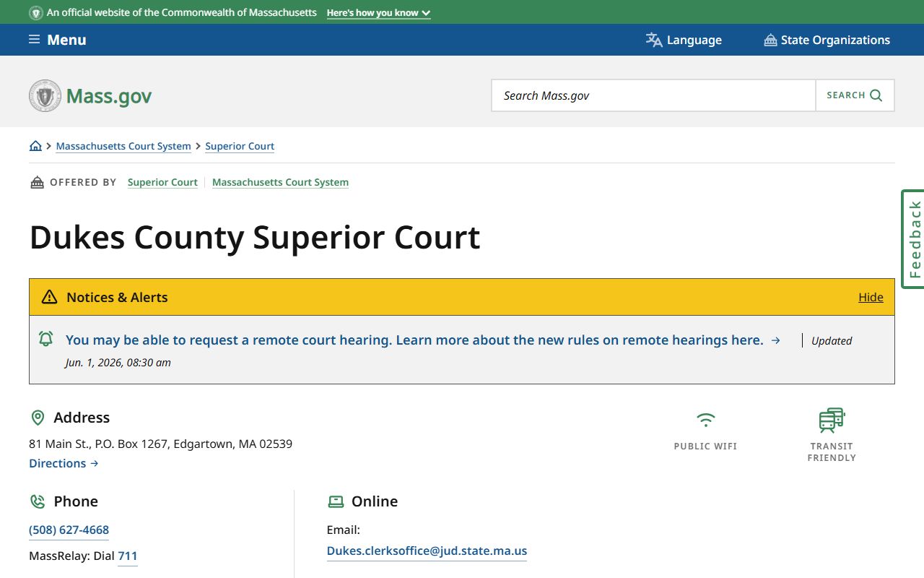
Task: Click address text "81 Main St., P.O. Box 1267"
Action: pos(98,444)
